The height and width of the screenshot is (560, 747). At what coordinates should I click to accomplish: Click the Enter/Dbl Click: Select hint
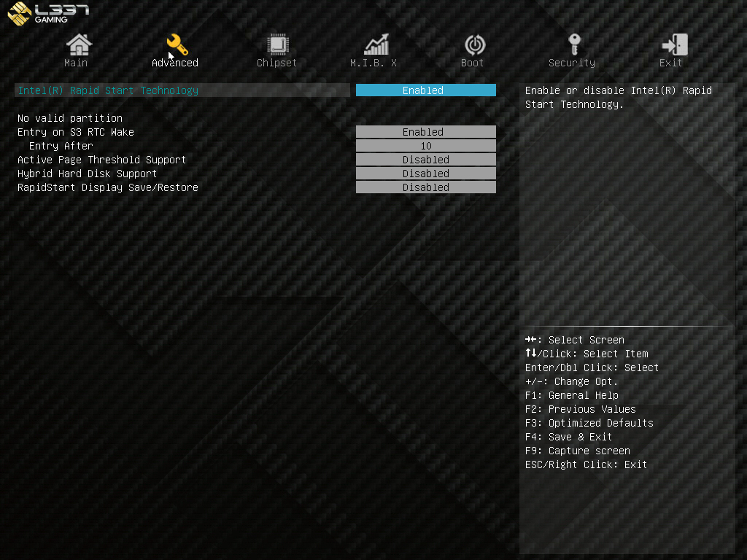click(x=592, y=367)
